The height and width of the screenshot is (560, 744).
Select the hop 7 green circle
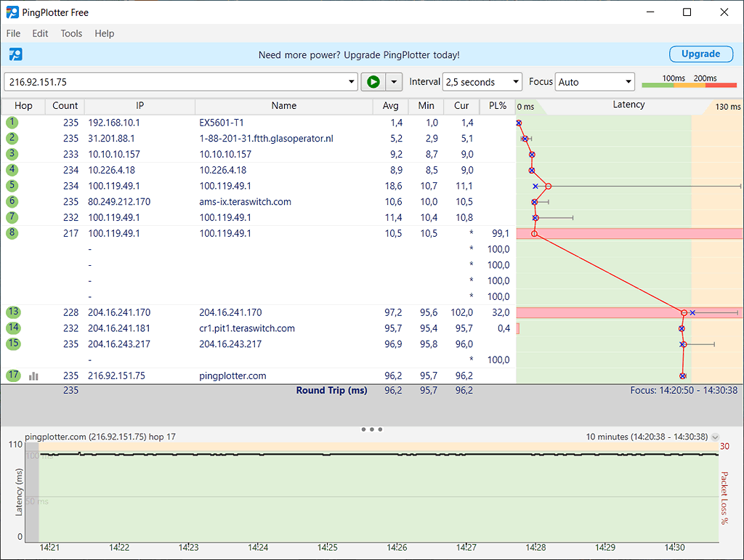(x=12, y=217)
